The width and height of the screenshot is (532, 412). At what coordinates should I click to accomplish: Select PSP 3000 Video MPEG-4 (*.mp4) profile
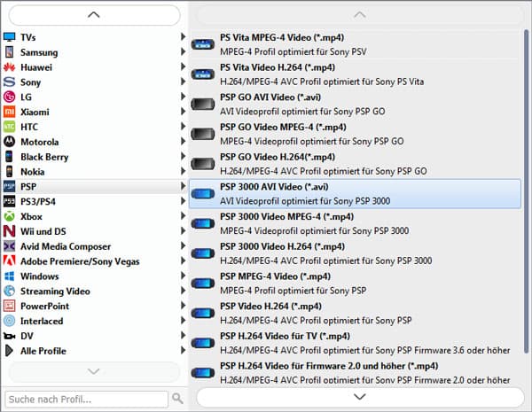tap(356, 224)
